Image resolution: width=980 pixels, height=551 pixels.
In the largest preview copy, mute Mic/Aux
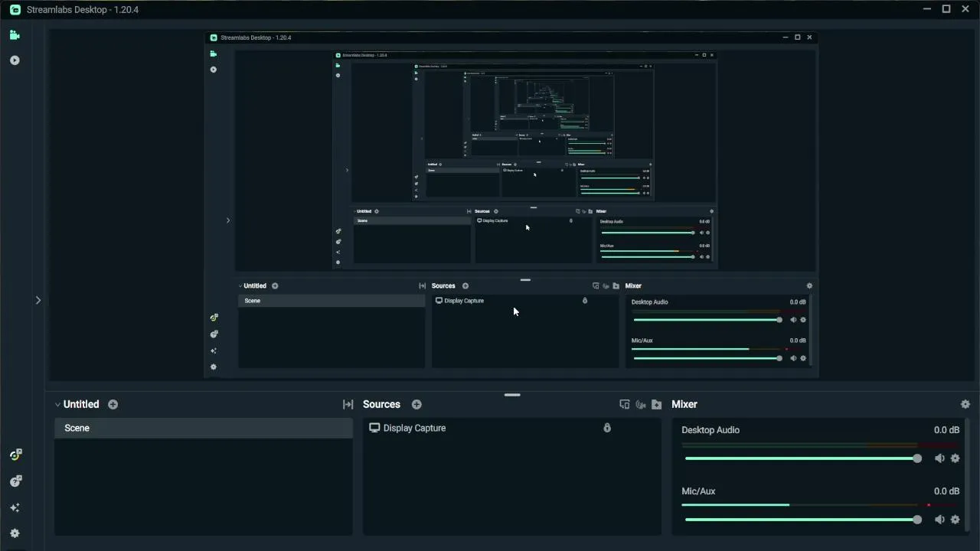(793, 358)
